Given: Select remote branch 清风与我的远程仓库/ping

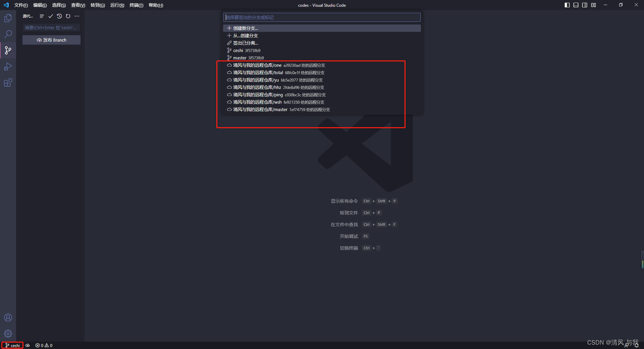Looking at the screenshot, I should pos(322,95).
